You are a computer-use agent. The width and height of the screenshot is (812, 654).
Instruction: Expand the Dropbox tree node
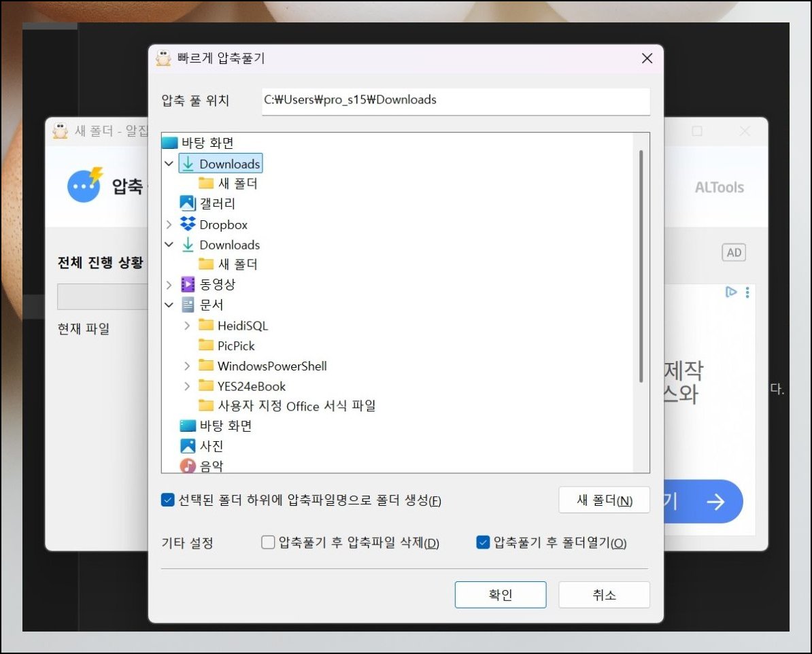point(169,224)
